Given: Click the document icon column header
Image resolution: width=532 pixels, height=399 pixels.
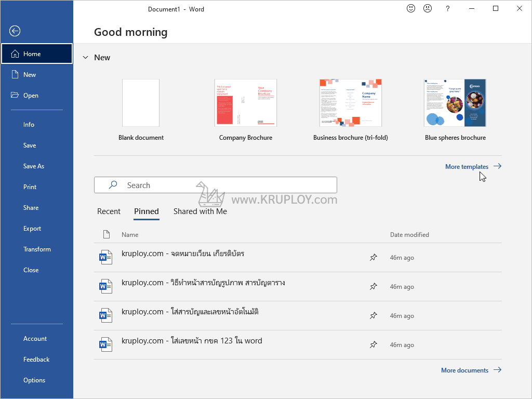Looking at the screenshot, I should (x=106, y=234).
